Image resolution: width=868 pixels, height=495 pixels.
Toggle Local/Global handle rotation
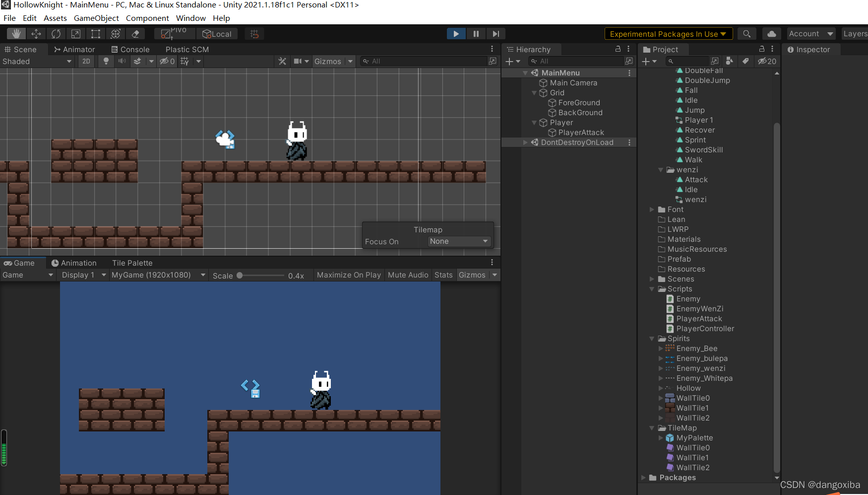tap(217, 34)
